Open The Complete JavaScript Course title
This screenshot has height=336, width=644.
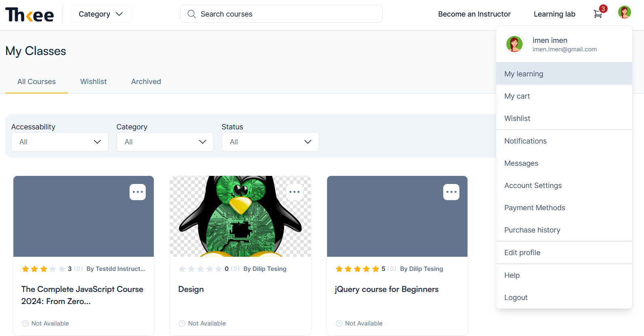click(82, 295)
